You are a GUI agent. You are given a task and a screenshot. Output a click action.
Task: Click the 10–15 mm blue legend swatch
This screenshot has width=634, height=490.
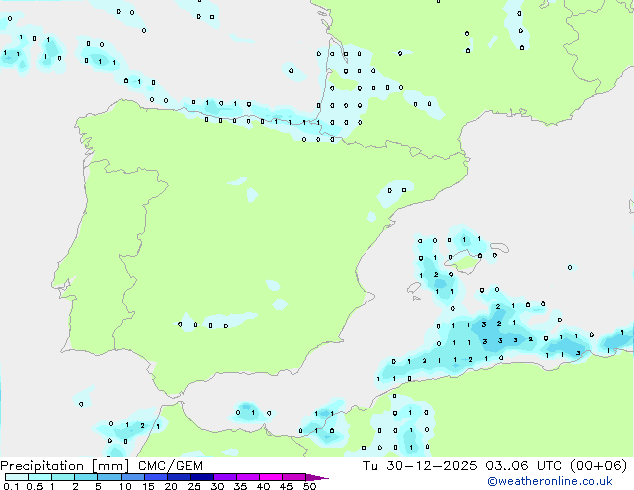tap(133, 477)
